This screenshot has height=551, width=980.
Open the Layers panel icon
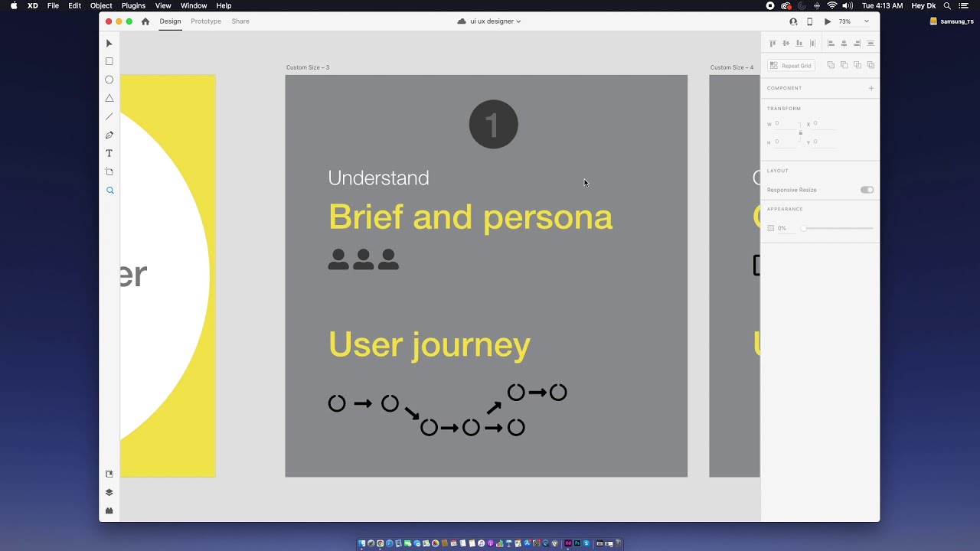click(109, 492)
